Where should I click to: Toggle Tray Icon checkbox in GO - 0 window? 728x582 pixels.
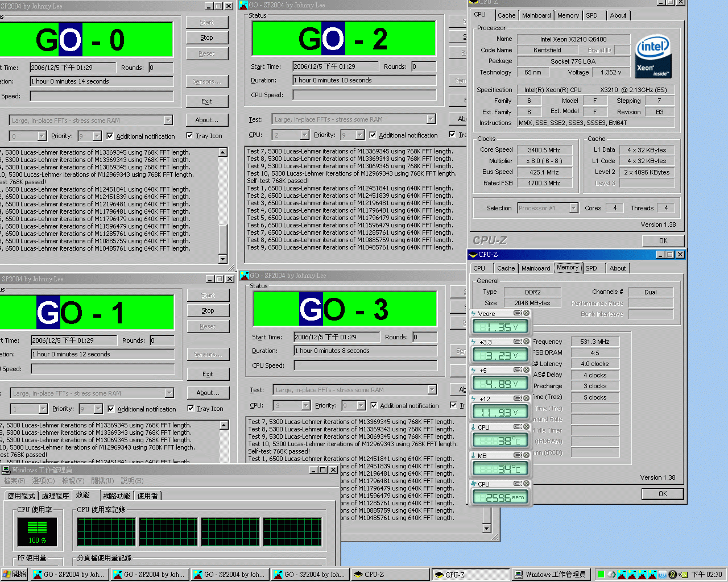[x=204, y=136]
